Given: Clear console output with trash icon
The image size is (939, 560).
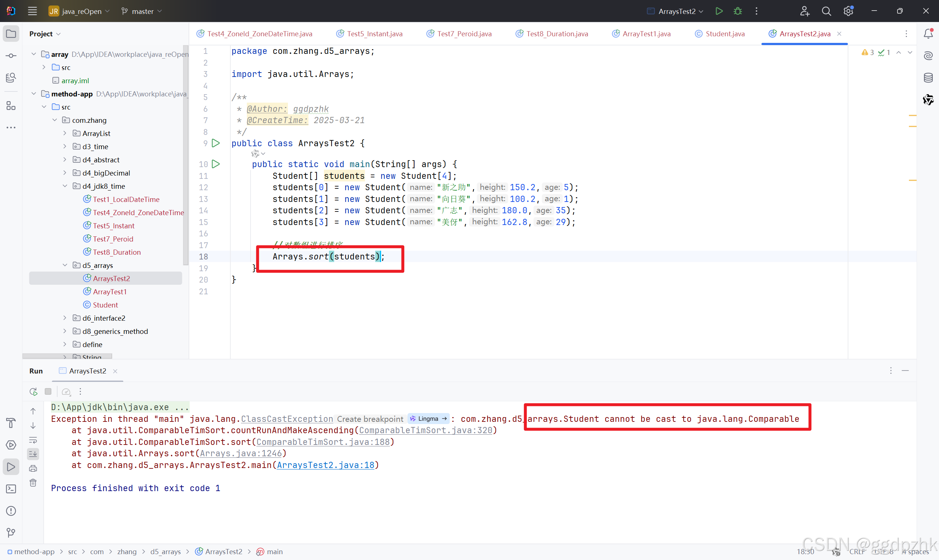Looking at the screenshot, I should point(33,483).
